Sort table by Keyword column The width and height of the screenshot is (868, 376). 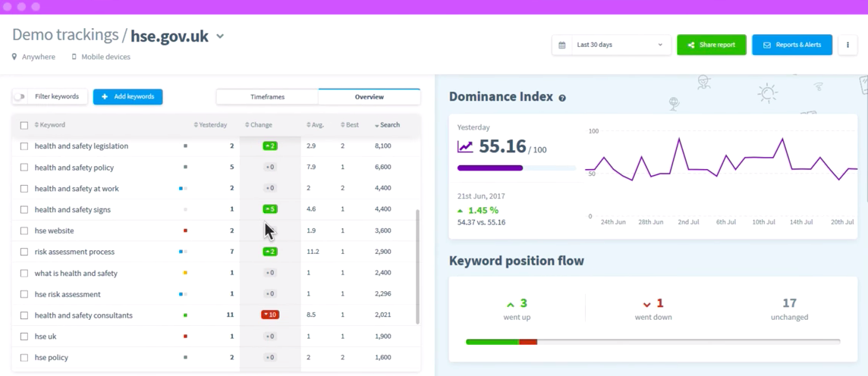click(x=50, y=125)
